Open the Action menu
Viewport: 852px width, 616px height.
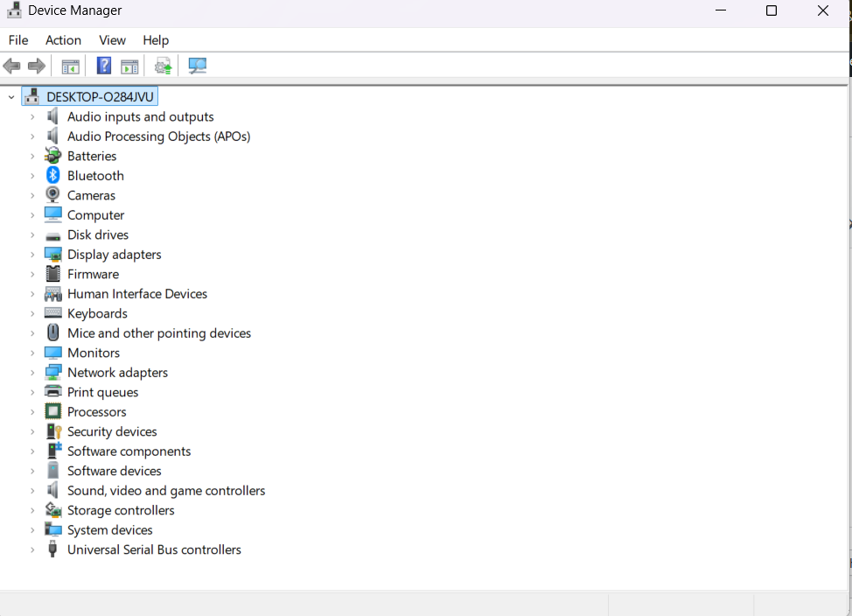(63, 40)
